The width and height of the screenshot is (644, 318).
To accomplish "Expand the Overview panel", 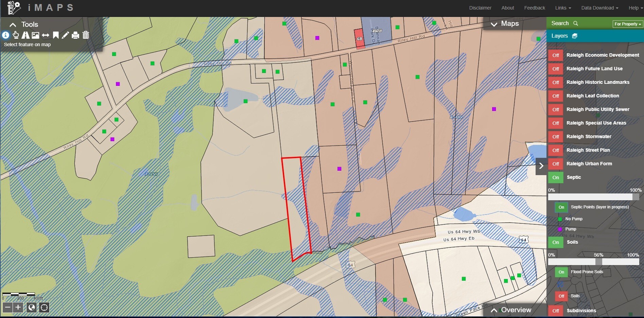I will (x=494, y=310).
